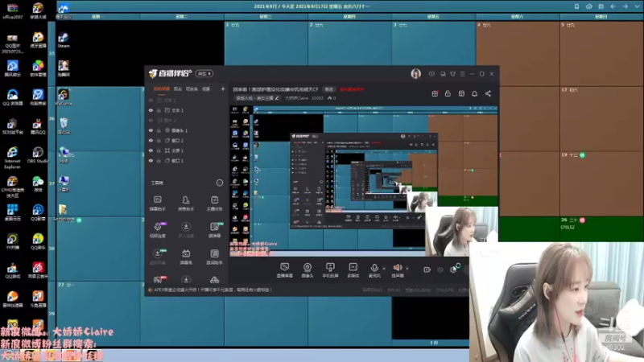Open the hamburger menu in companion title bar
Screen dimensions: 644x362
click(462, 74)
